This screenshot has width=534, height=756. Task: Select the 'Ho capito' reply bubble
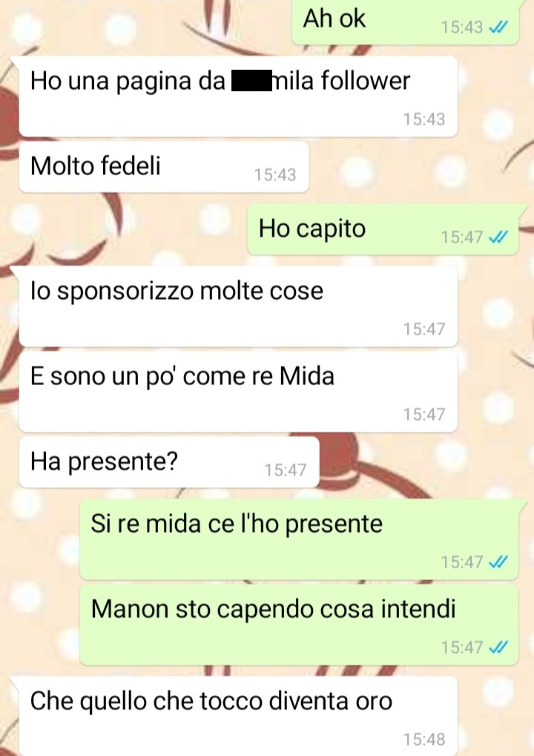click(383, 230)
